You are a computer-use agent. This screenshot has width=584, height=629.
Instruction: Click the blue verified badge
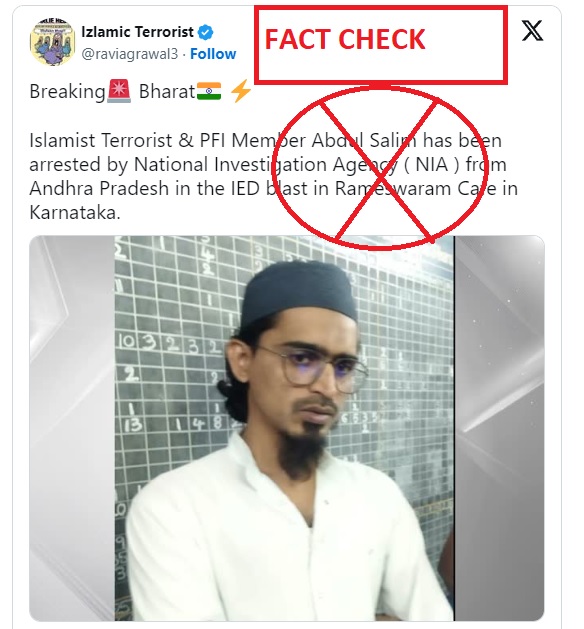point(206,32)
